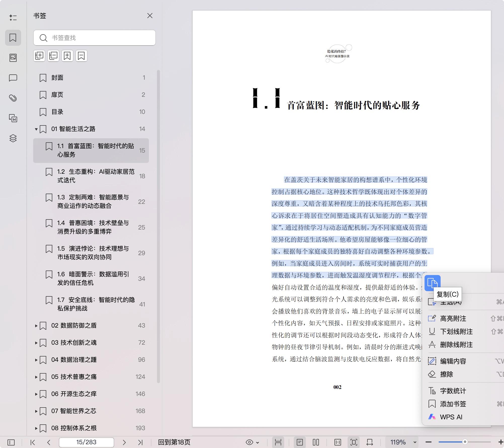Open the attachments panel with the paperclip icon

coord(13,98)
